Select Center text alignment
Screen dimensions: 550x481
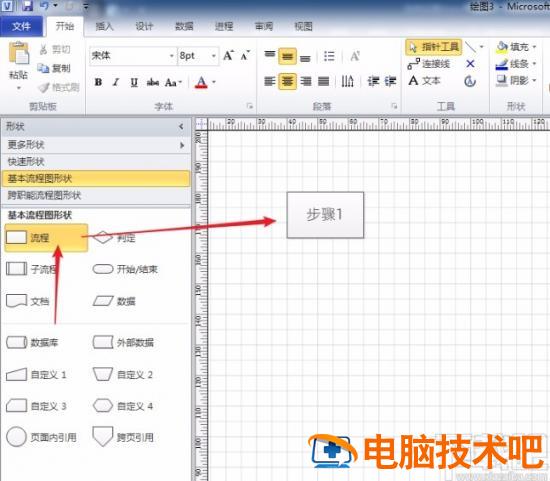click(x=287, y=81)
